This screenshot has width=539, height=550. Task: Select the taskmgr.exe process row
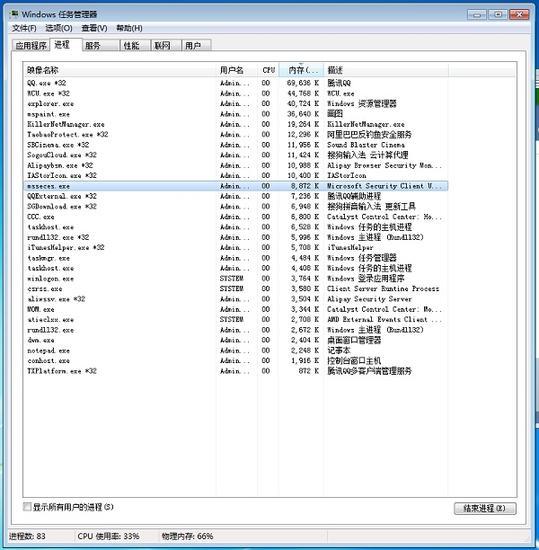[x=236, y=258]
